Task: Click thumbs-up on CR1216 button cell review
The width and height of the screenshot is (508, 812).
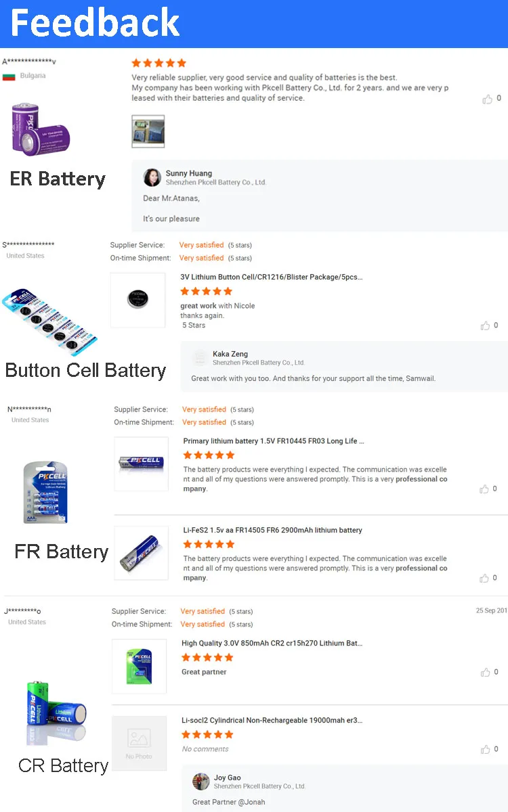Action: [485, 325]
